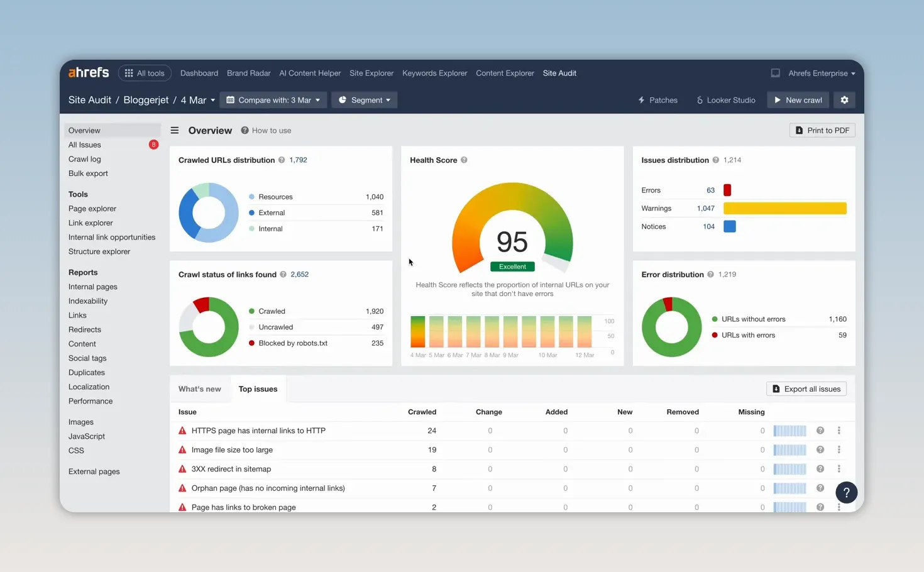Click warning icon of Page has links to broken page
Image resolution: width=924 pixels, height=572 pixels.
coord(182,507)
